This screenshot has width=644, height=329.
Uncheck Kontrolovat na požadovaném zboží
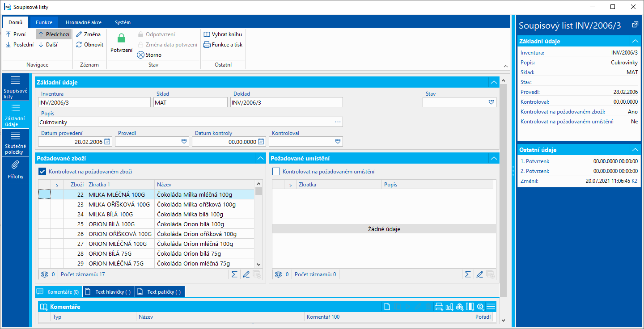[x=42, y=171]
